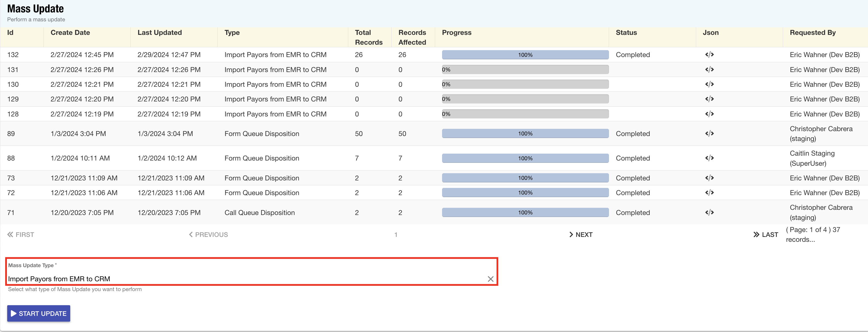Go to First page of results
Viewport: 868px width, 332px height.
[x=20, y=235]
